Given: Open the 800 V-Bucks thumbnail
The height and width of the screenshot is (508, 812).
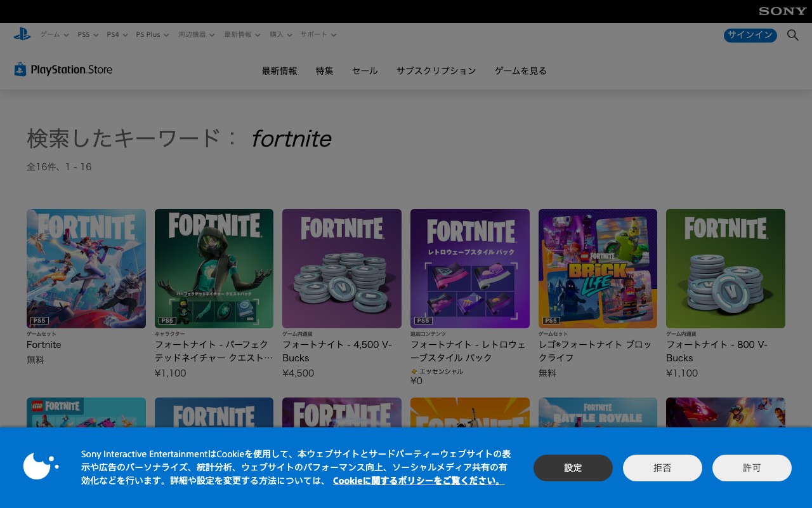Looking at the screenshot, I should point(726,269).
